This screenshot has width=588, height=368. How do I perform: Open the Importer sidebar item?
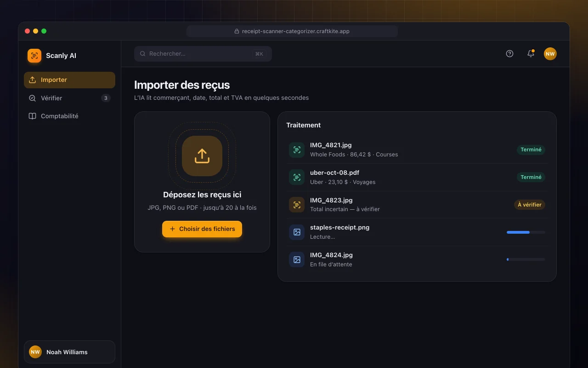click(69, 80)
